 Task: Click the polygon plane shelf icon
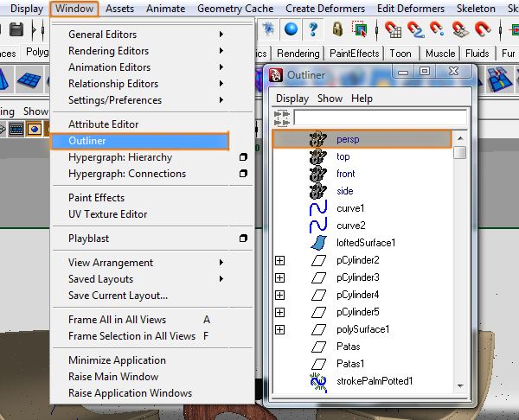point(29,80)
